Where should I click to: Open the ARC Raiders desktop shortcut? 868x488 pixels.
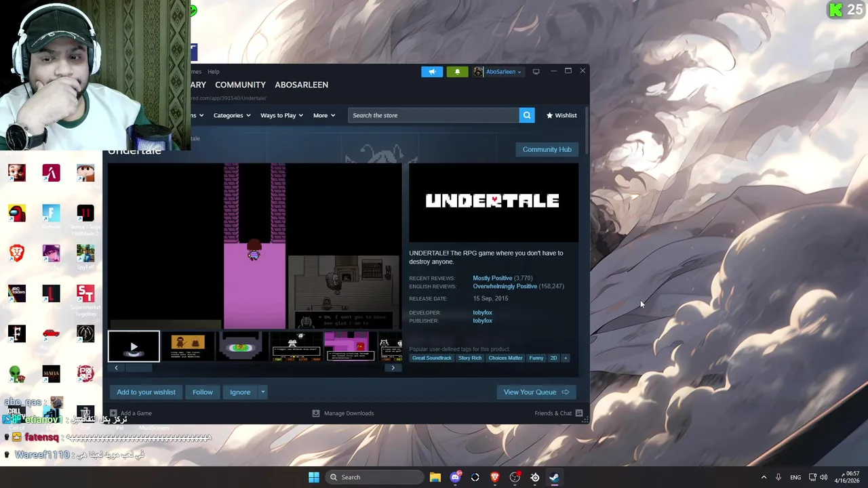(17, 296)
